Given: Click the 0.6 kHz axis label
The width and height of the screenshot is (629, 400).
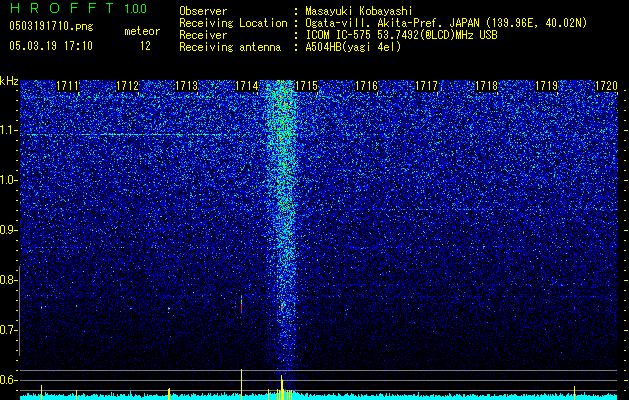Looking at the screenshot, I should point(8,380).
